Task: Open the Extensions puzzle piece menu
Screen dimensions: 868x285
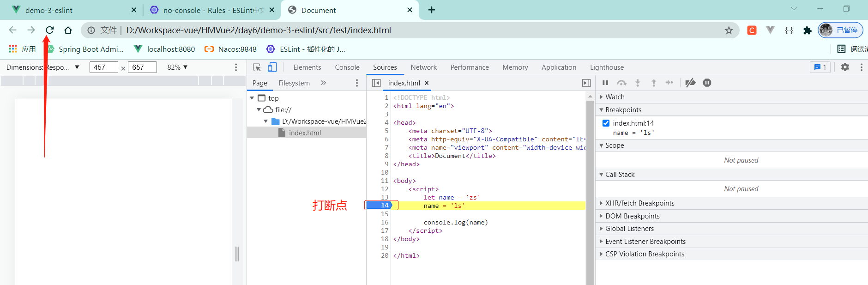Action: [807, 30]
